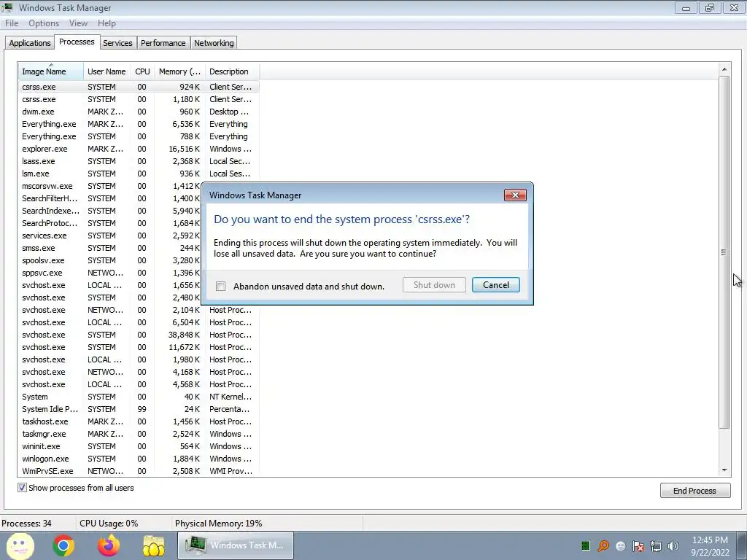747x560 pixels.
Task: Click the End Process button
Action: [695, 491]
